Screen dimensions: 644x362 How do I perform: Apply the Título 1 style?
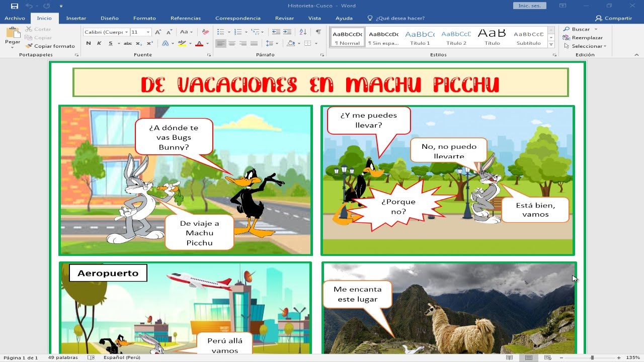click(x=420, y=37)
